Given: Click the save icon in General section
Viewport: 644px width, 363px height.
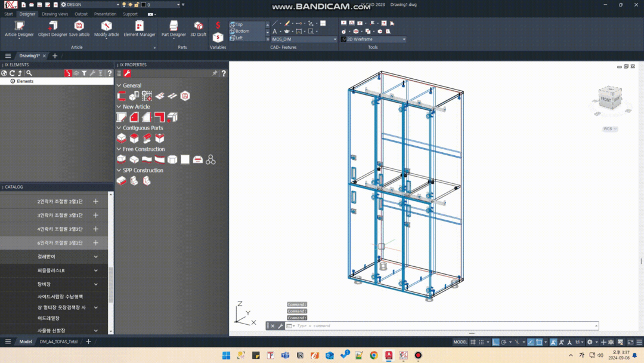Looking at the screenshot, I should coord(185,96).
